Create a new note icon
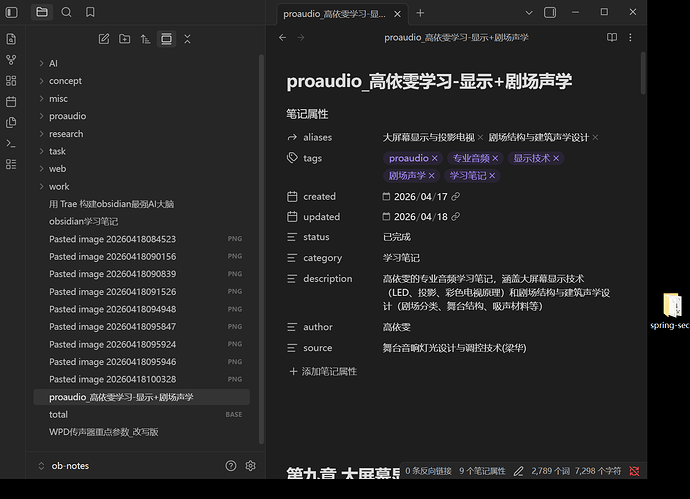 coord(104,39)
